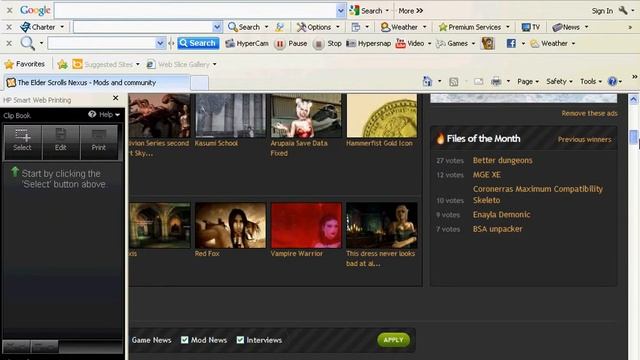The width and height of the screenshot is (640, 360).
Task: Click the Google toolbar wrench settings icon
Action: click(623, 11)
